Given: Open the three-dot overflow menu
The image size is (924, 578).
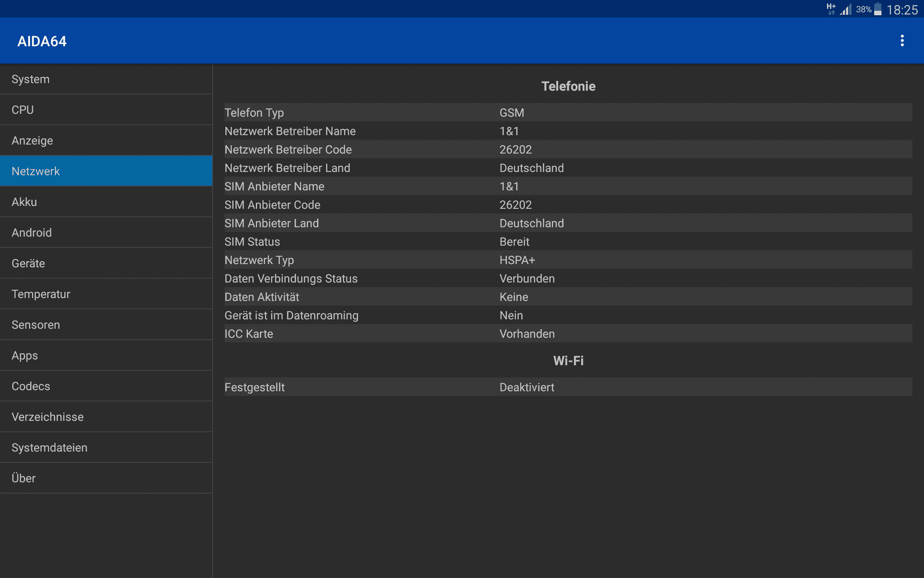Looking at the screenshot, I should pyautogui.click(x=902, y=41).
